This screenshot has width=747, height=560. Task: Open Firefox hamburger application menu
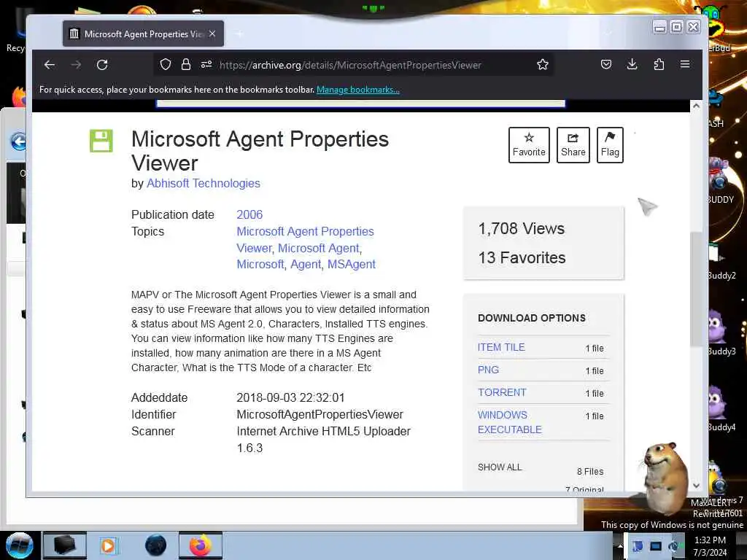pos(684,64)
